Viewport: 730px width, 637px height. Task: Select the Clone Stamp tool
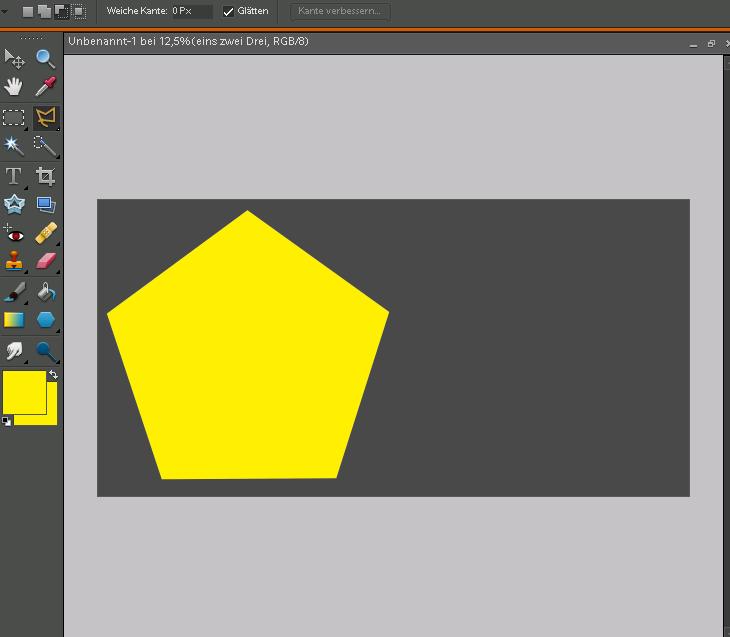[x=14, y=261]
